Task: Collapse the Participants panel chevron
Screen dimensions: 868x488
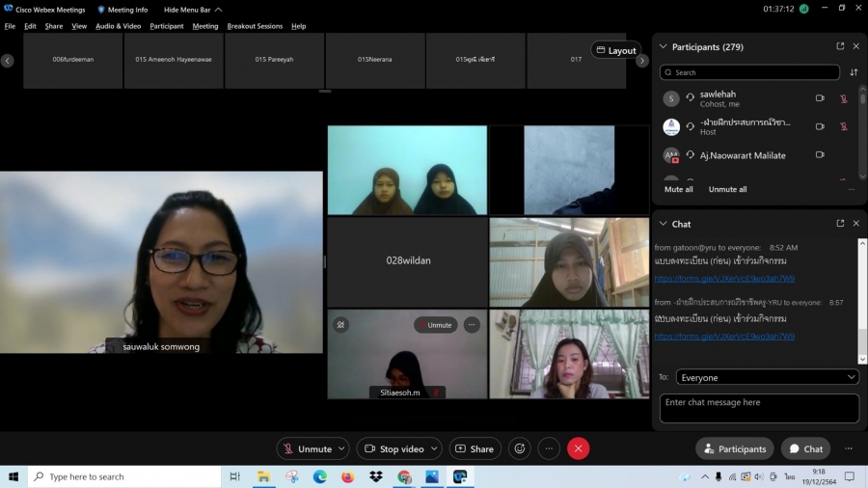Action: click(663, 46)
